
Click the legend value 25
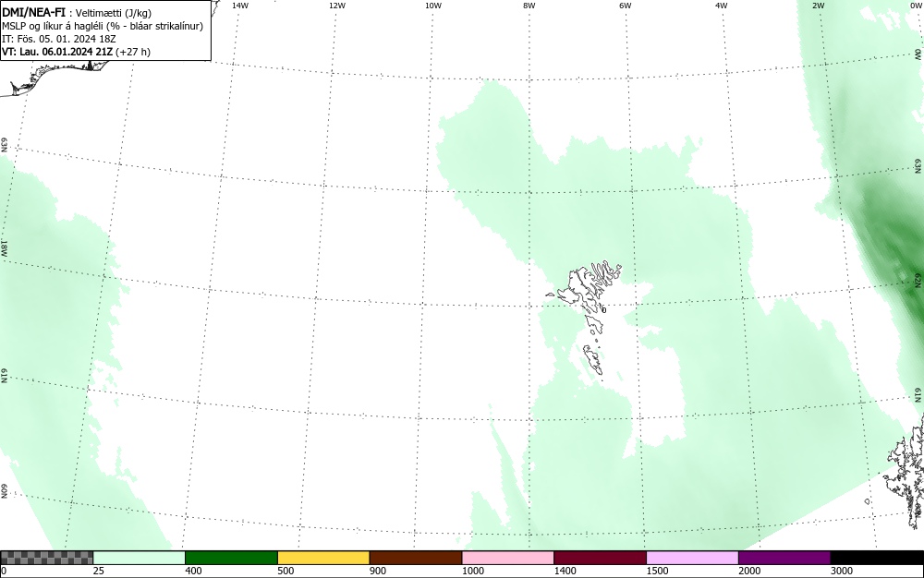[x=99, y=571]
